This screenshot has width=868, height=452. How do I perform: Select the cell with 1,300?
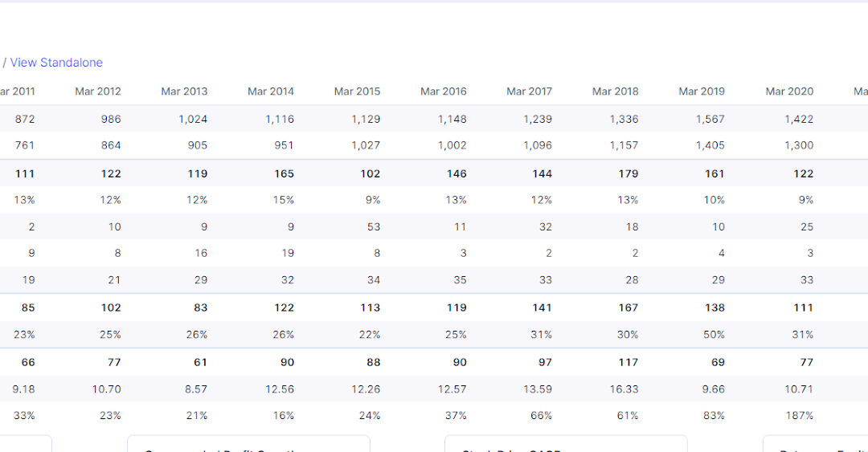click(799, 145)
